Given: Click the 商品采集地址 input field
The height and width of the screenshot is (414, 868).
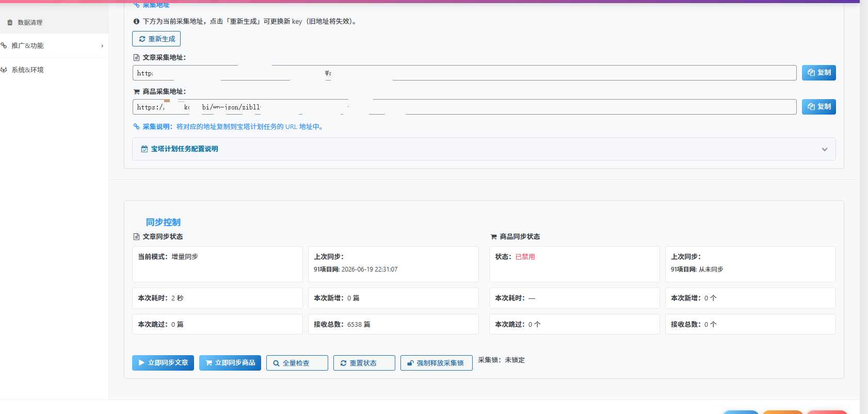Looking at the screenshot, I should point(464,107).
